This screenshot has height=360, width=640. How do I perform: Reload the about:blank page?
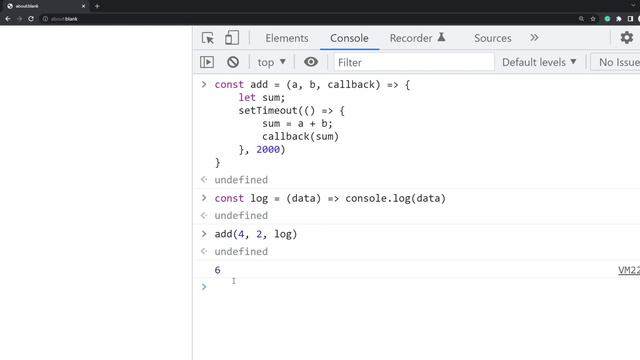point(31,19)
